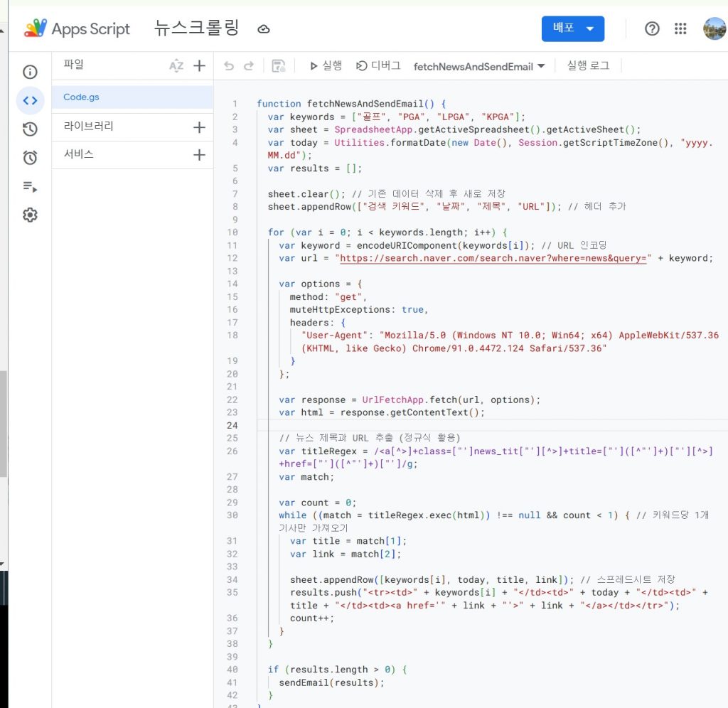
Task: Open the Triggers alarm clock icon
Action: click(x=30, y=158)
